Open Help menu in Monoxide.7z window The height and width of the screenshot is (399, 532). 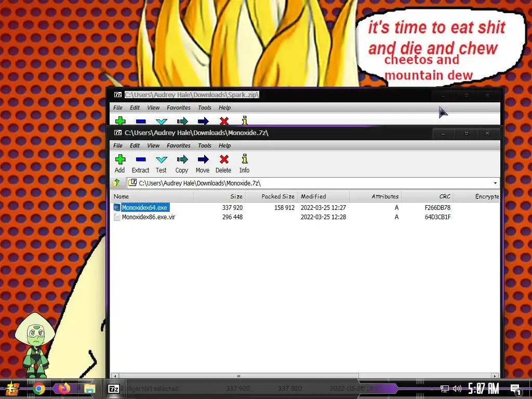[224, 145]
